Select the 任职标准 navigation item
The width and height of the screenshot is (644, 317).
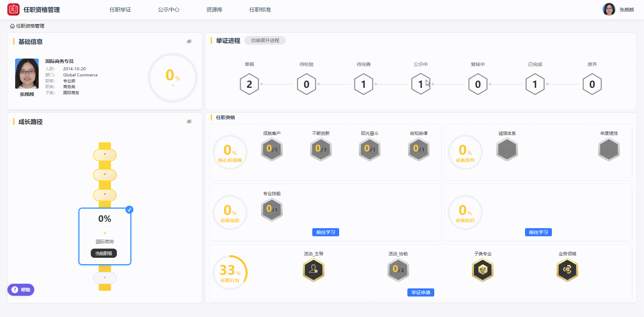(x=260, y=10)
